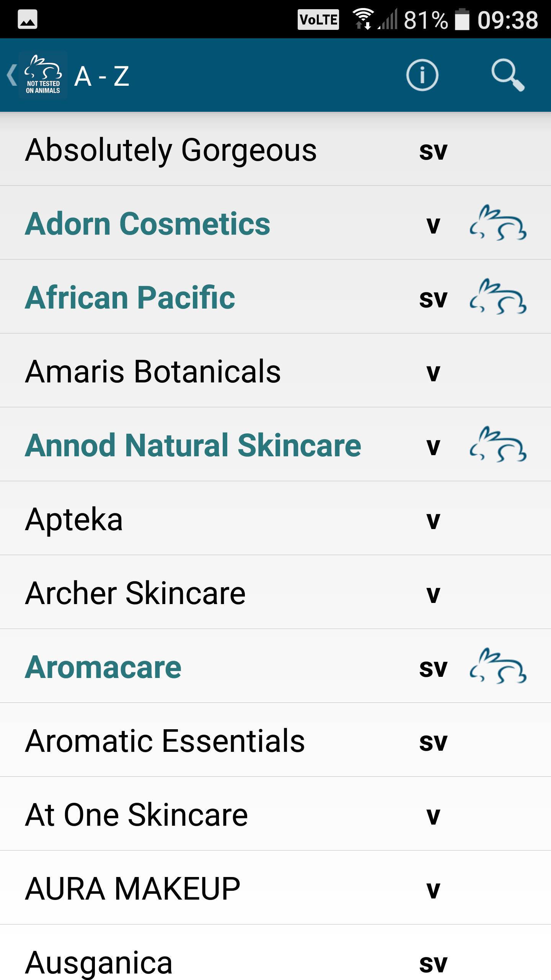Viewport: 551px width, 980px height.
Task: Tap the info icon in header
Action: pos(422,75)
